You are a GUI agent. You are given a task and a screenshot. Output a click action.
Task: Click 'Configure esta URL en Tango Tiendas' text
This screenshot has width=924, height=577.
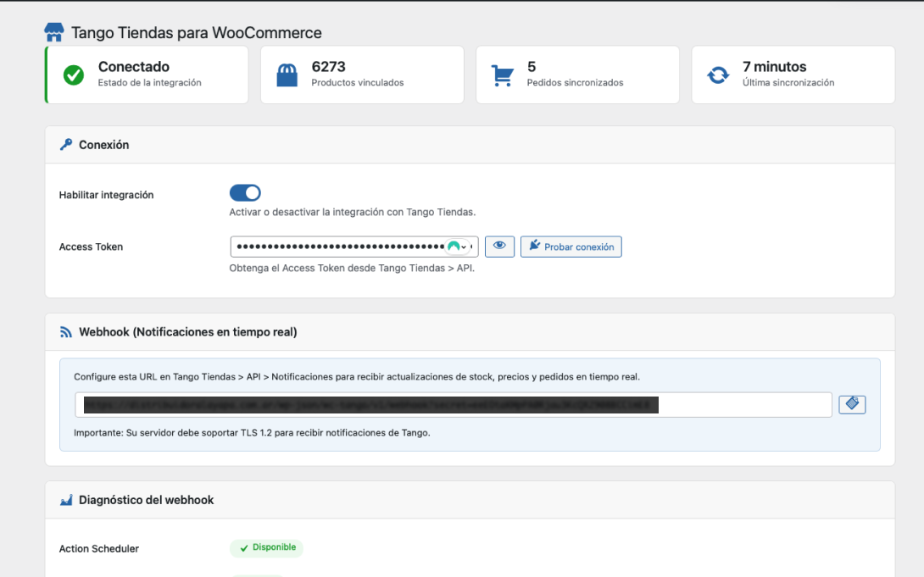pyautogui.click(x=357, y=377)
